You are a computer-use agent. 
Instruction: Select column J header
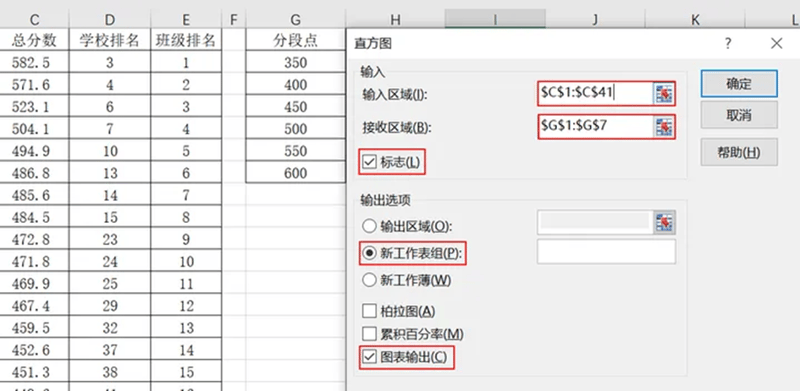point(595,20)
